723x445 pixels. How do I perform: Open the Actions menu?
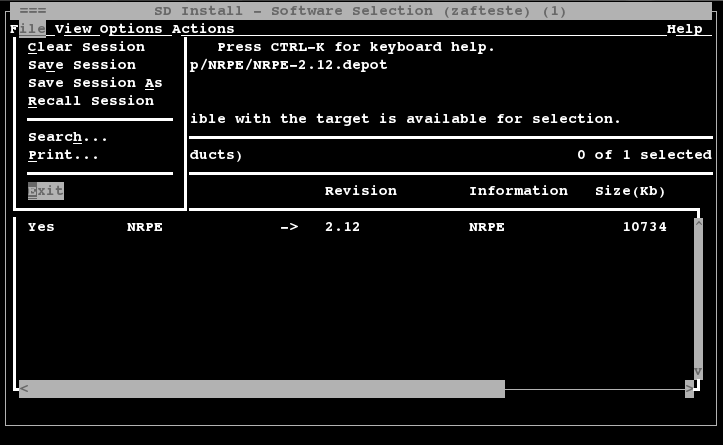point(203,29)
